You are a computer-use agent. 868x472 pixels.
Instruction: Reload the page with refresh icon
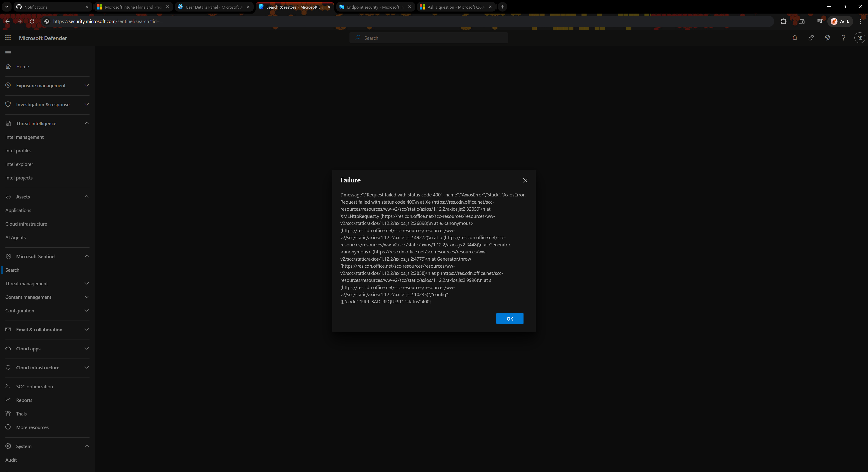(x=32, y=21)
